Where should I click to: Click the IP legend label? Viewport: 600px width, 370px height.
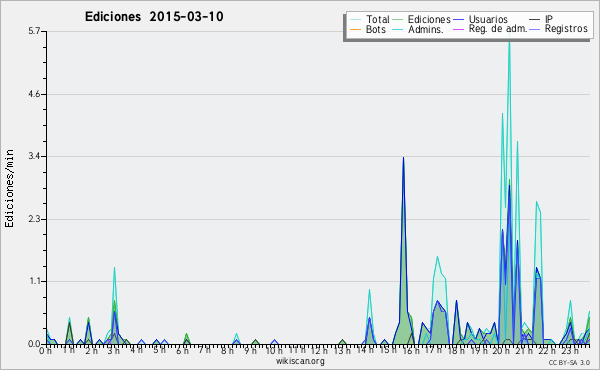[x=549, y=19]
